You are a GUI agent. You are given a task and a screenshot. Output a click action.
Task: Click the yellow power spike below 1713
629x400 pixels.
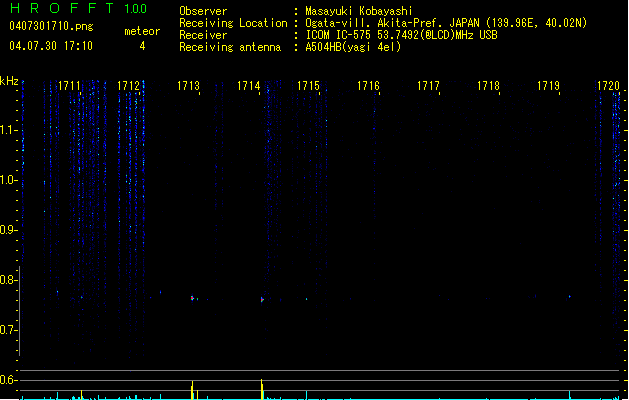pos(192,390)
